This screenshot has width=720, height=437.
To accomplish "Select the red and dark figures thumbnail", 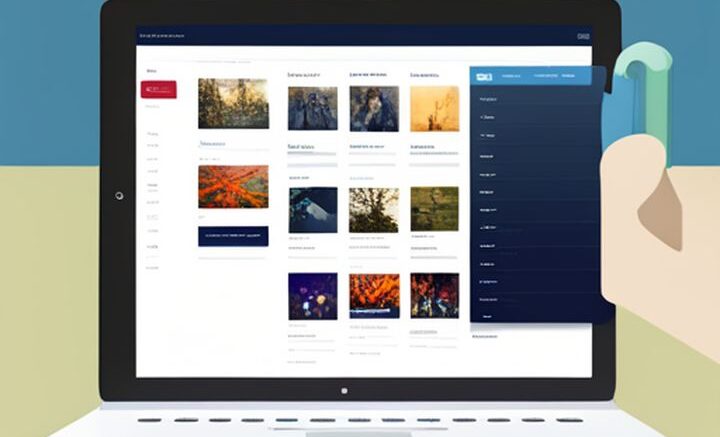I will [434, 296].
